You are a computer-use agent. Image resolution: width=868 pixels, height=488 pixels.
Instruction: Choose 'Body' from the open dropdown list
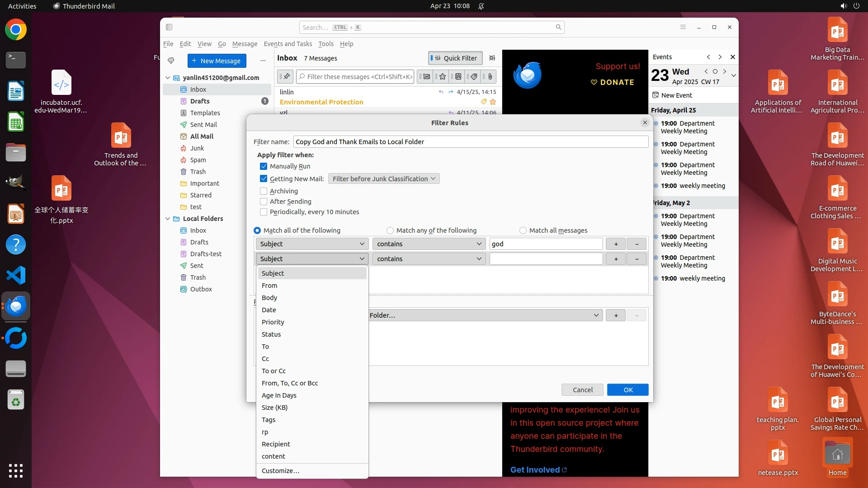point(269,298)
